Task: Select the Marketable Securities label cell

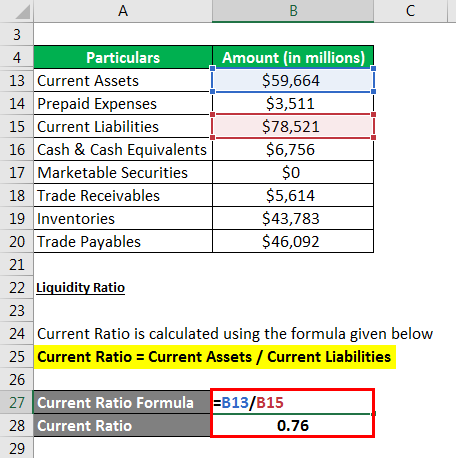Action: 123,172
